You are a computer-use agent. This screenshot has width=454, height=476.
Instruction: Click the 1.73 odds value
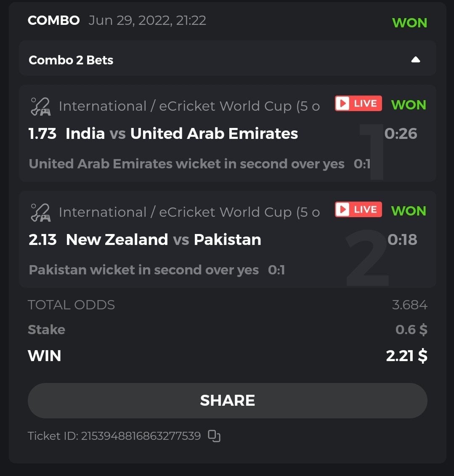pos(42,134)
